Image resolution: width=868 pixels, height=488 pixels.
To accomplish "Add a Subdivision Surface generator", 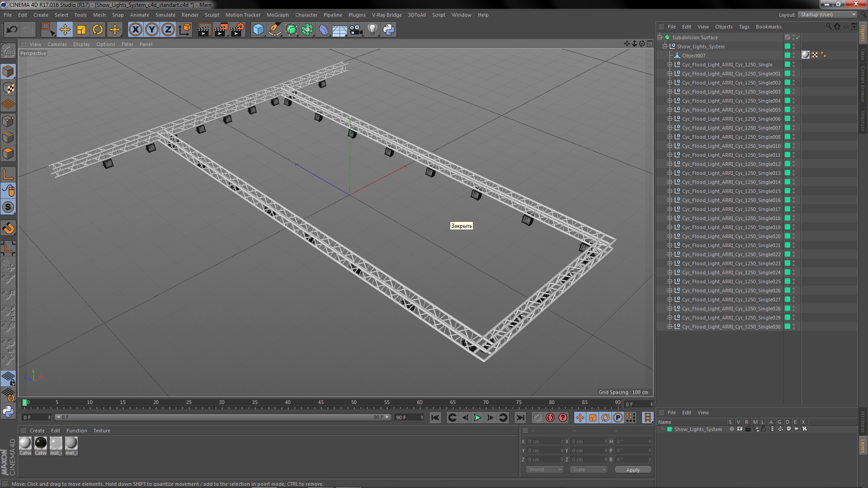I will click(291, 30).
